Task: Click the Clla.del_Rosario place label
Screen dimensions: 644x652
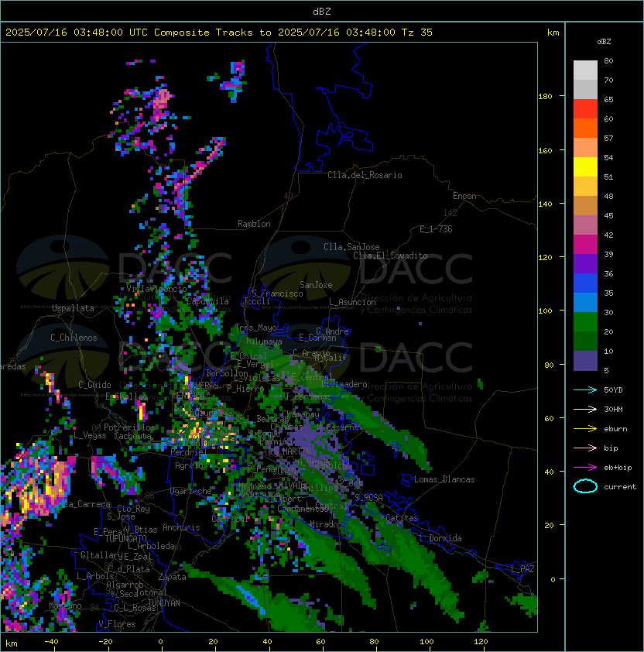Action: 365,175
